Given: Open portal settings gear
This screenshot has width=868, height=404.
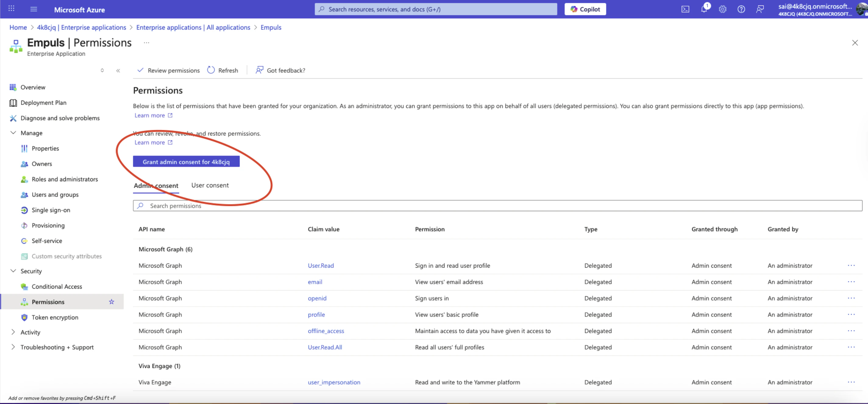Looking at the screenshot, I should 722,9.
